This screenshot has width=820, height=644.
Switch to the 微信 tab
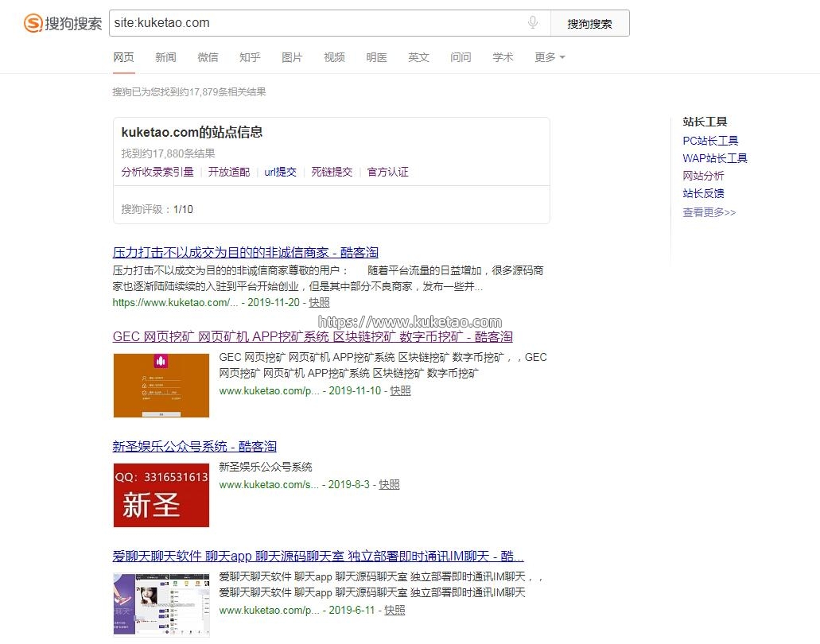[208, 57]
